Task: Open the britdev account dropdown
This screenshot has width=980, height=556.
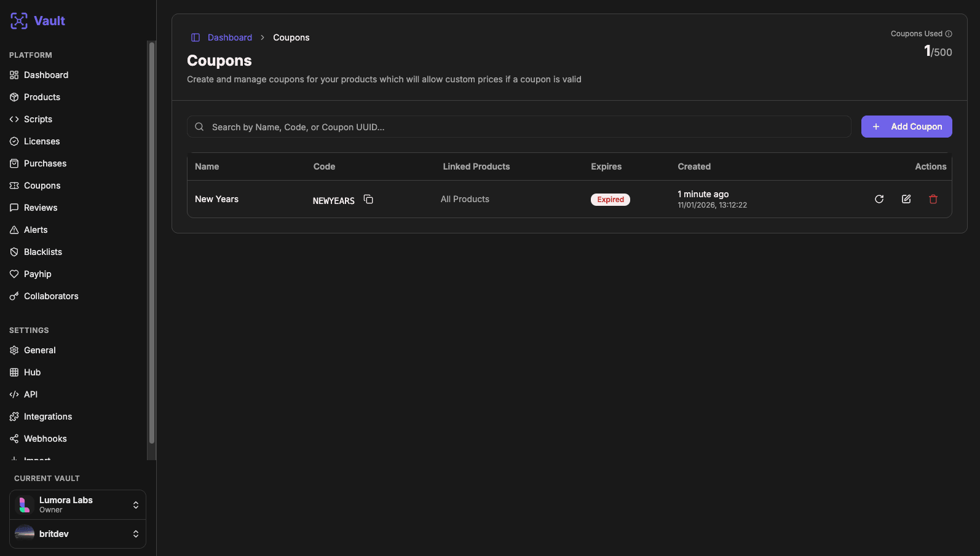Action: point(77,534)
